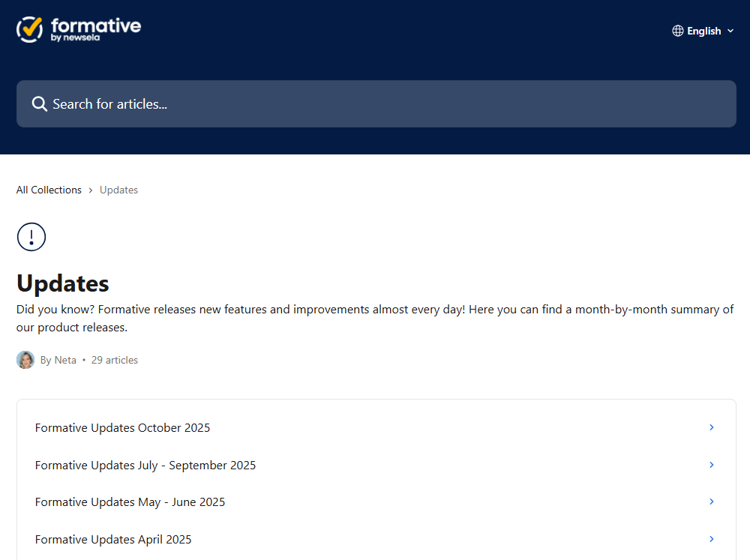Click chevron on the October 2025 row
The image size is (750, 560).
pos(711,427)
